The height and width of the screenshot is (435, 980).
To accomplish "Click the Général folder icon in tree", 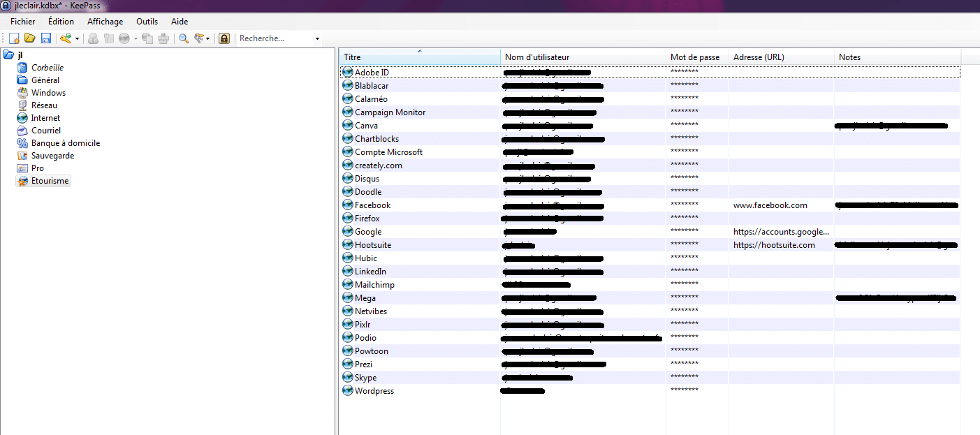I will [x=22, y=80].
